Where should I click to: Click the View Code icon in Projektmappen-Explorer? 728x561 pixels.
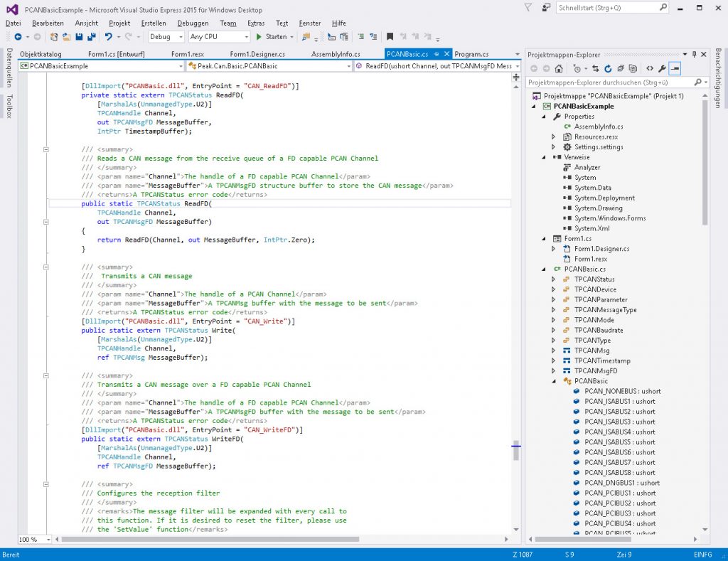(649, 69)
